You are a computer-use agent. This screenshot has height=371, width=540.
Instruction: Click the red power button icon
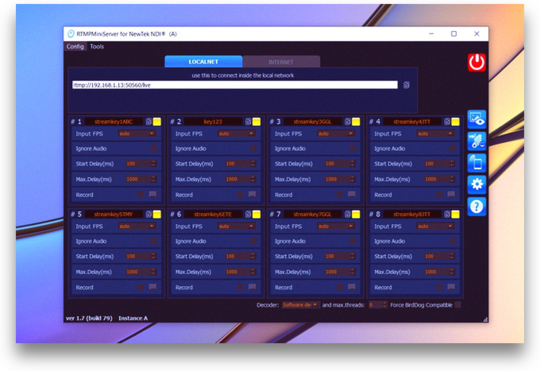477,62
